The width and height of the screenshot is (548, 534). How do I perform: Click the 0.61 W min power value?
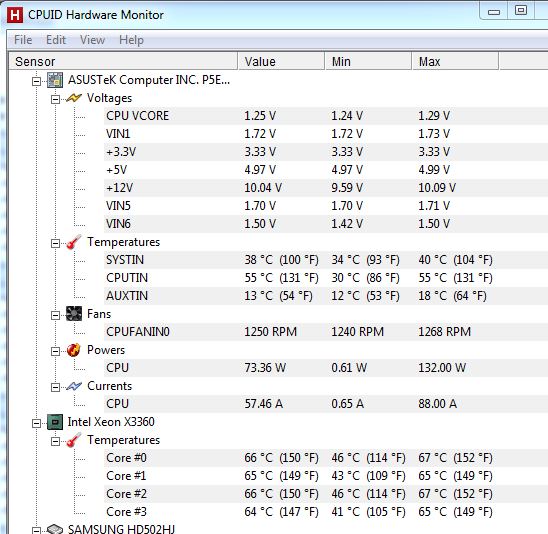pyautogui.click(x=349, y=368)
